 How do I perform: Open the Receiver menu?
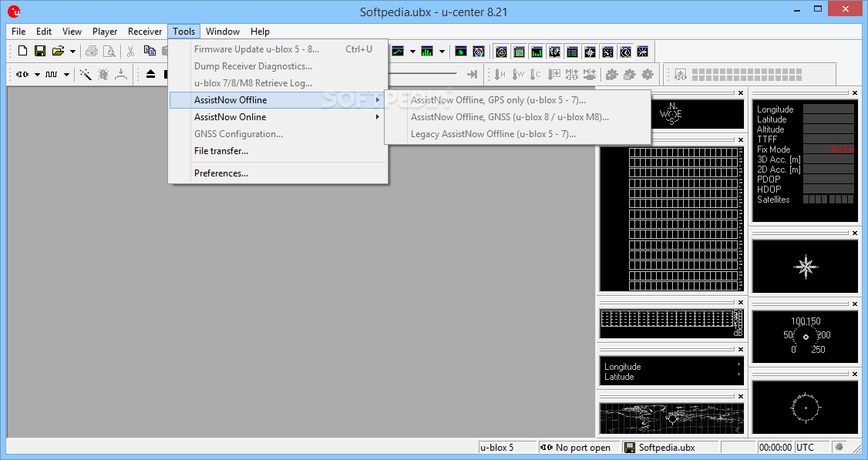(x=145, y=32)
